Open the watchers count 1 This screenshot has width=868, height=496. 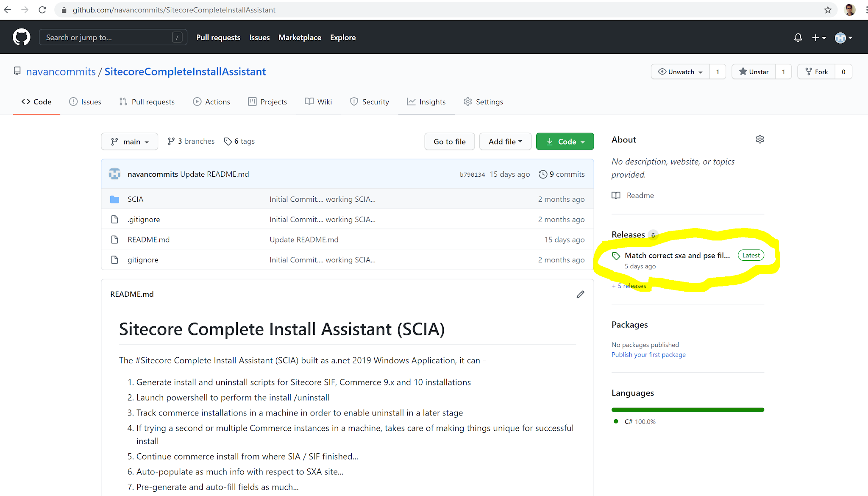718,72
